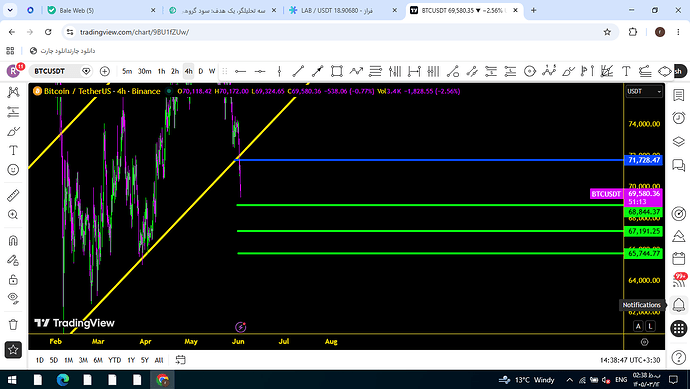Viewport: 690px width, 389px height.
Task: Toggle auto scale button A
Action: (638, 326)
